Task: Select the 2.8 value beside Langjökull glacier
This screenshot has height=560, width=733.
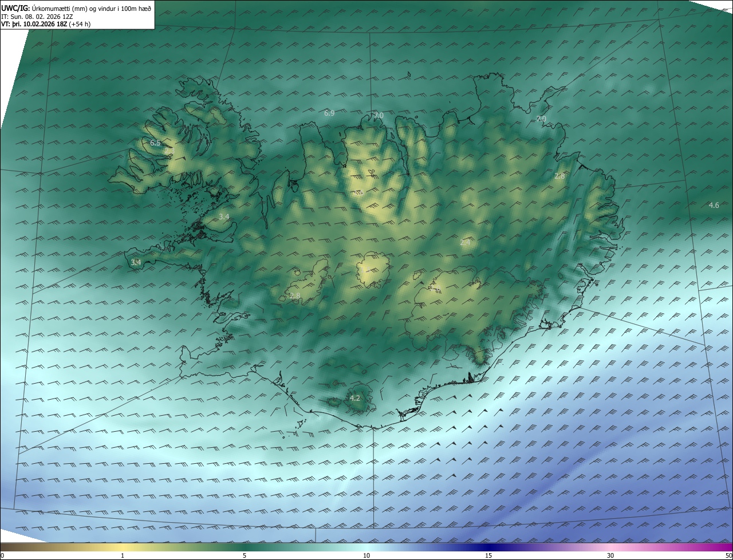Action: point(295,295)
